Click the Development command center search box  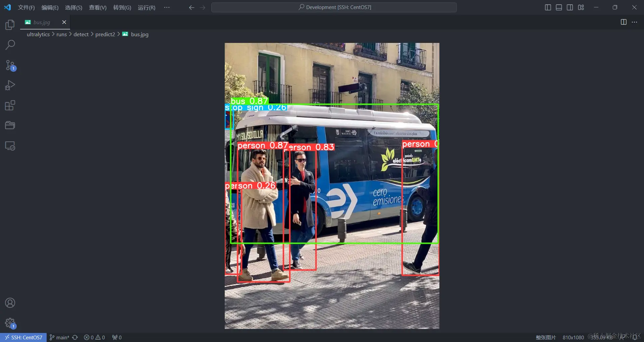(334, 7)
